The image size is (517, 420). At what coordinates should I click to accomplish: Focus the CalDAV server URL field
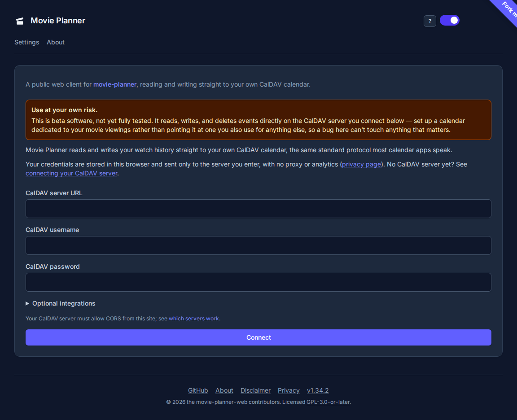click(x=258, y=209)
